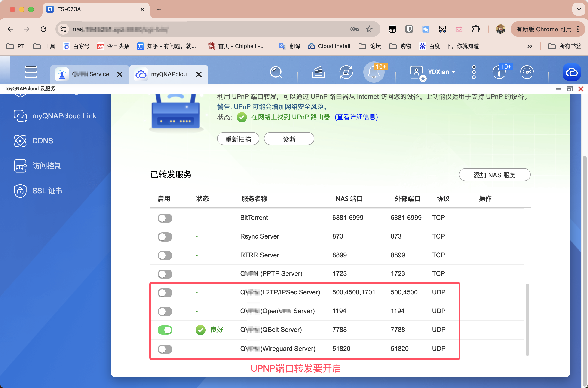Open the QTS search magnifier icon
The height and width of the screenshot is (388, 588).
pos(276,72)
